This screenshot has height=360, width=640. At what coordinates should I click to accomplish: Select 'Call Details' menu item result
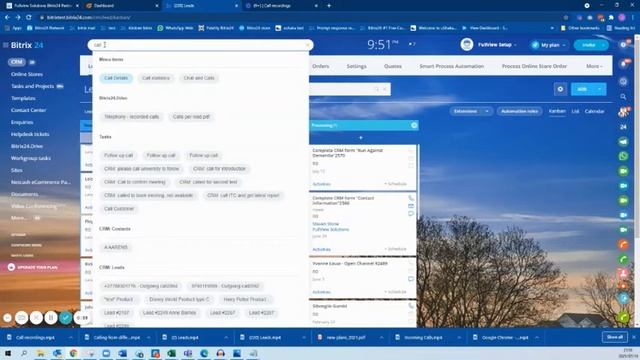(x=116, y=78)
